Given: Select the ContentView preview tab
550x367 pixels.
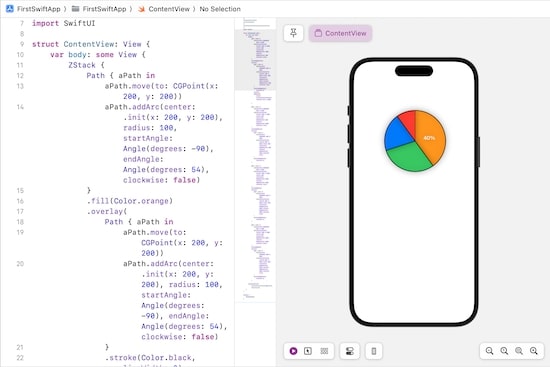Looking at the screenshot, I should point(340,33).
